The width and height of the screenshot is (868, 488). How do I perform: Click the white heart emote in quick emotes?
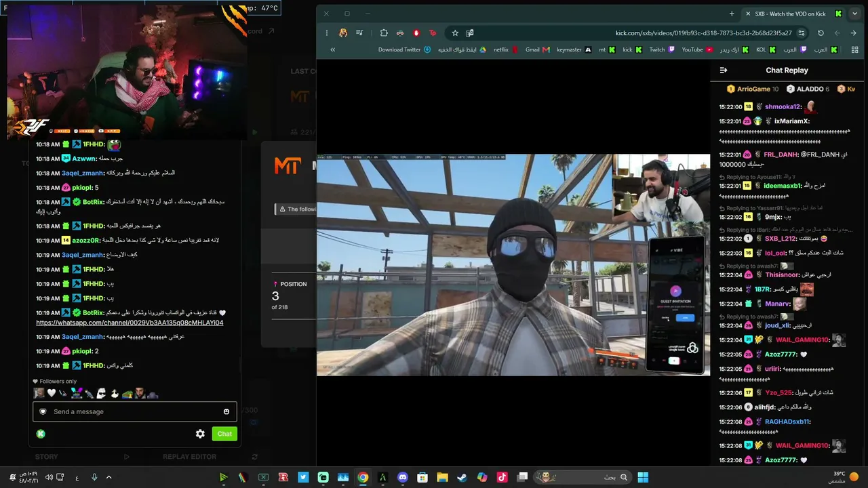(x=51, y=393)
